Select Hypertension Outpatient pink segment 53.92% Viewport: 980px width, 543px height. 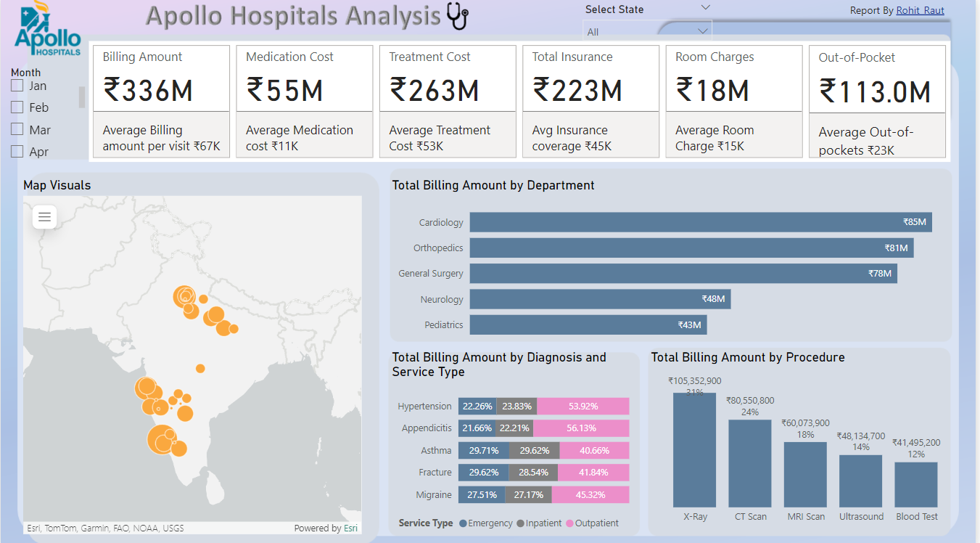pyautogui.click(x=583, y=407)
